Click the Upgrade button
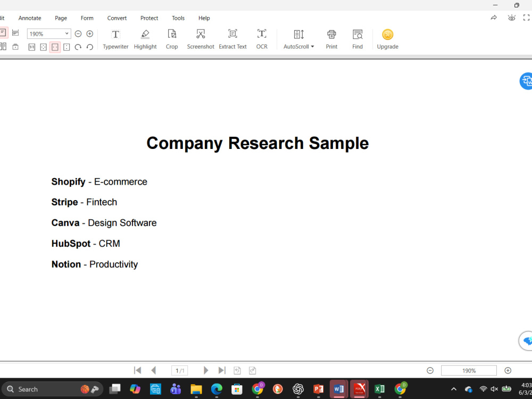 pos(387,39)
